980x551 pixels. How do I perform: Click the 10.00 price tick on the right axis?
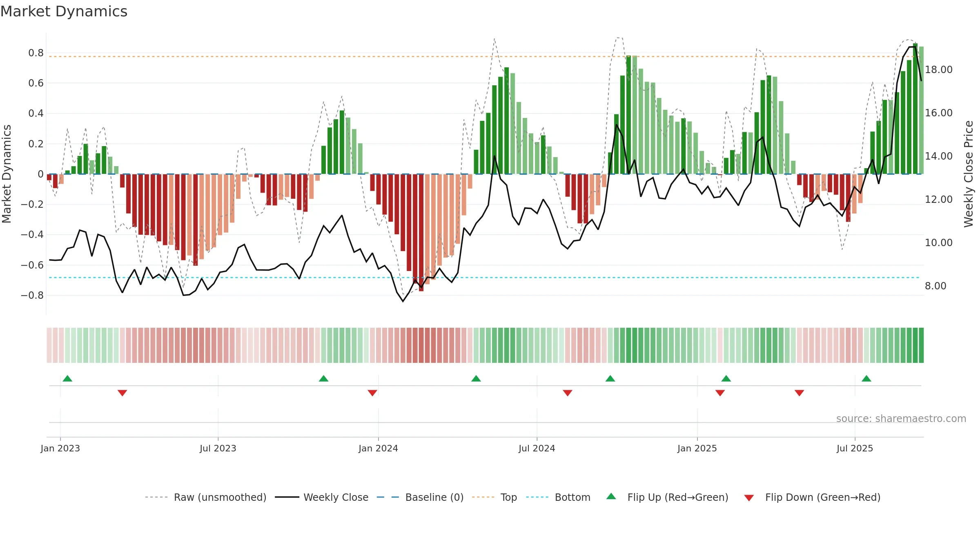click(x=939, y=243)
